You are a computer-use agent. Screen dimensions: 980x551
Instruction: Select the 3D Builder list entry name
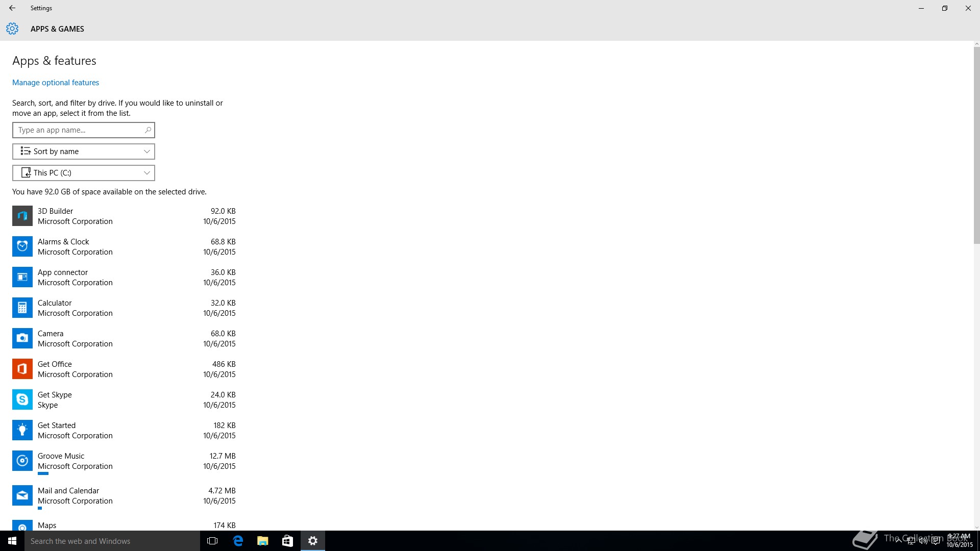coord(55,211)
